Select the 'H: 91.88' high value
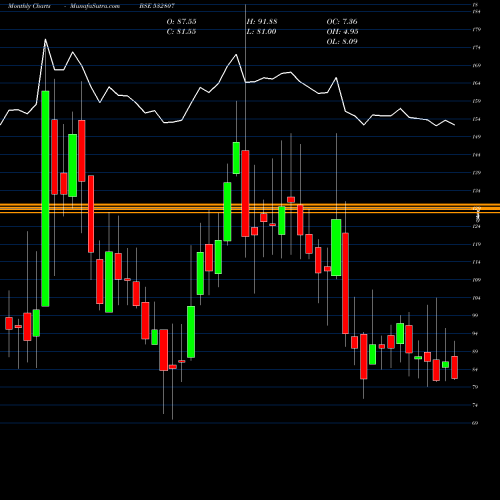Viewport: 500px width, 500px height. 262,22
